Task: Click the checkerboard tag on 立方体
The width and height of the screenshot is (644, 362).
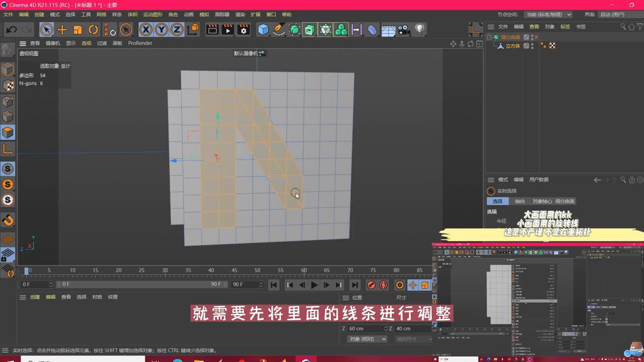Action: [x=552, y=46]
